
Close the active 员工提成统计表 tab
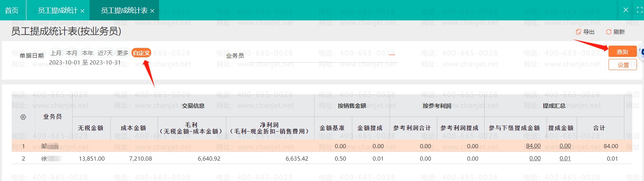click(x=152, y=11)
